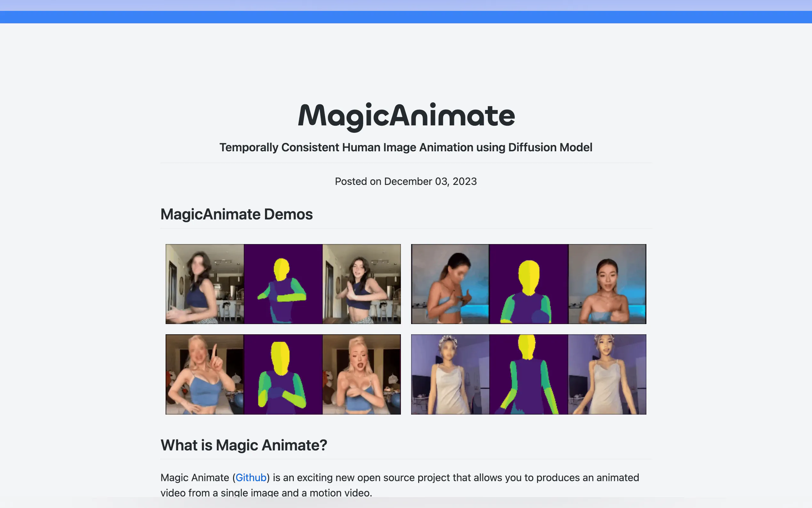Screen dimensions: 812x508
Task: Click the 'What is Magic Animate?' heading
Action: (244, 445)
